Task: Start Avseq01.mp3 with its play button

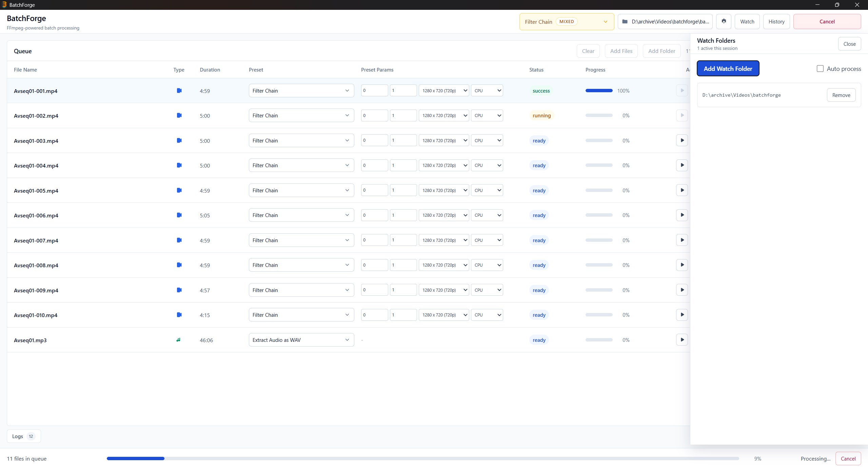Action: [x=682, y=340]
